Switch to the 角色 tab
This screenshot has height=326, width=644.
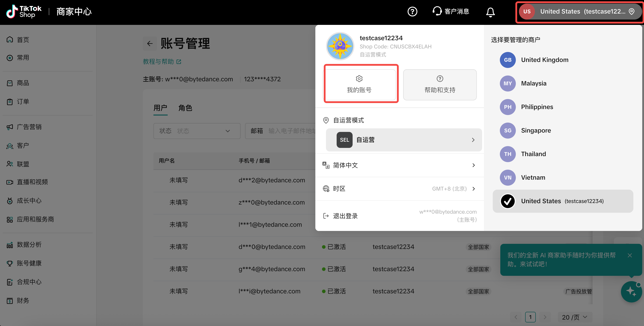tap(185, 108)
